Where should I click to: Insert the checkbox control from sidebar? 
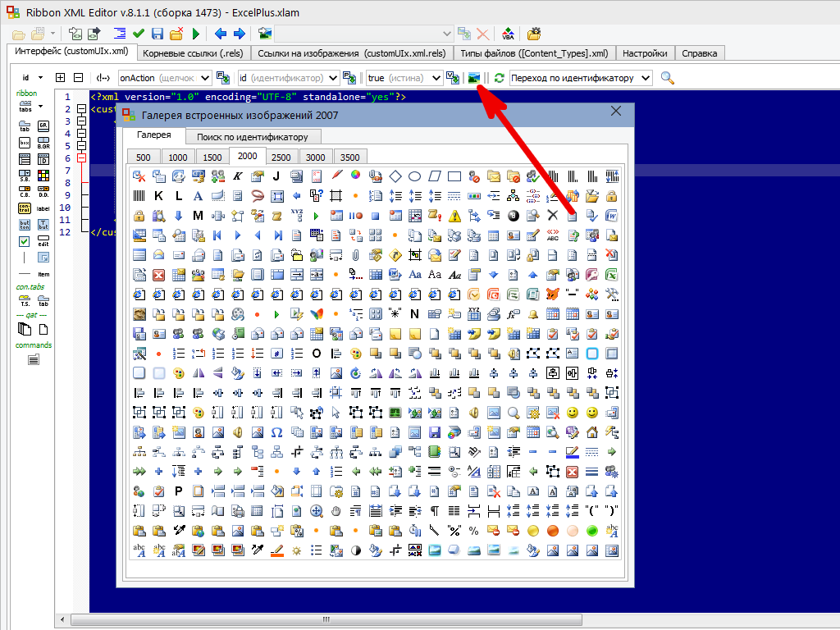point(24,241)
